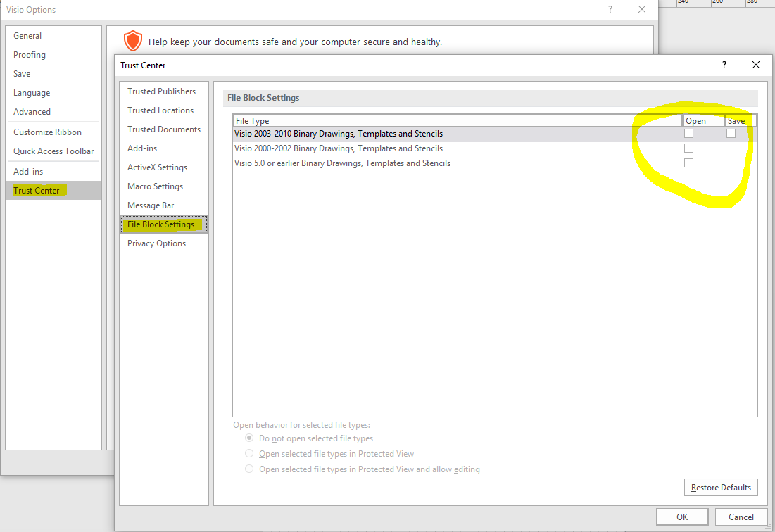Confirm Trust Center with OK

point(682,517)
